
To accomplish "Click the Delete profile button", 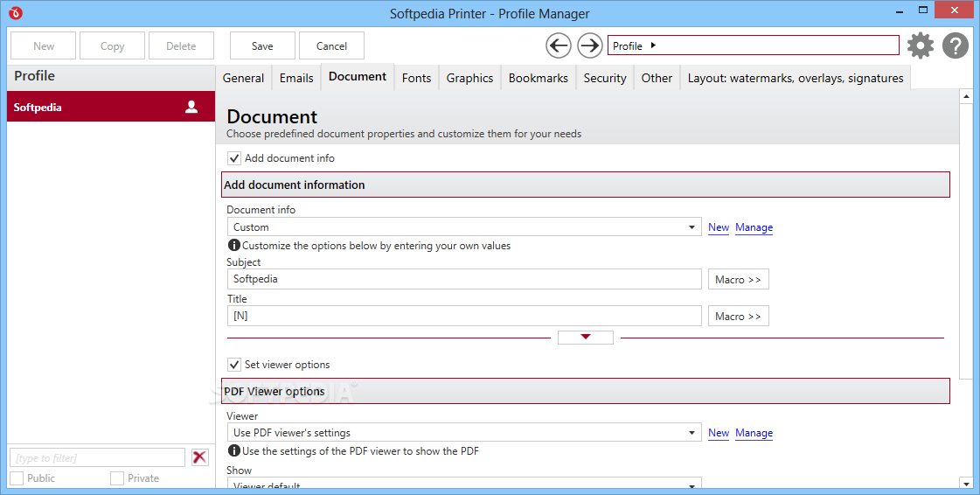I will [x=181, y=45].
